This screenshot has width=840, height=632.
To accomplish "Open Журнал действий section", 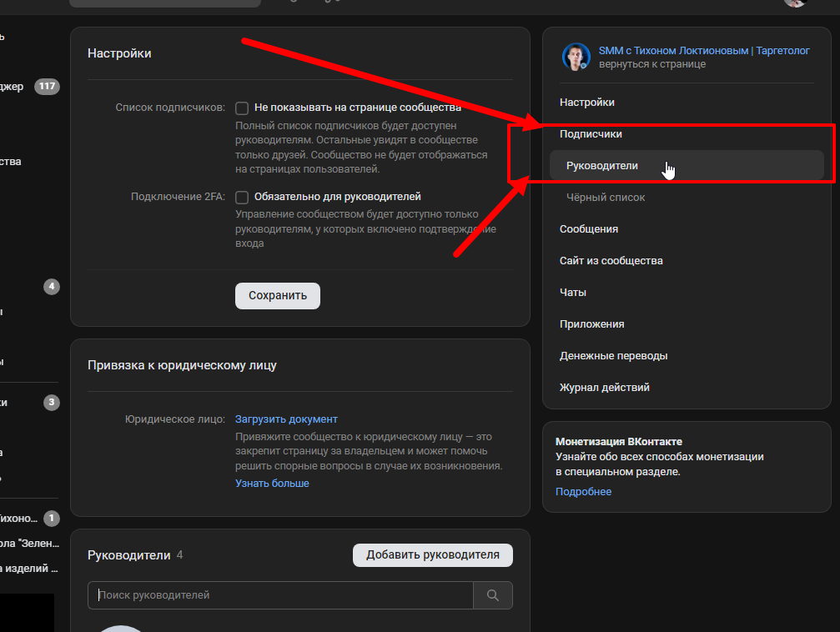I will coord(604,387).
